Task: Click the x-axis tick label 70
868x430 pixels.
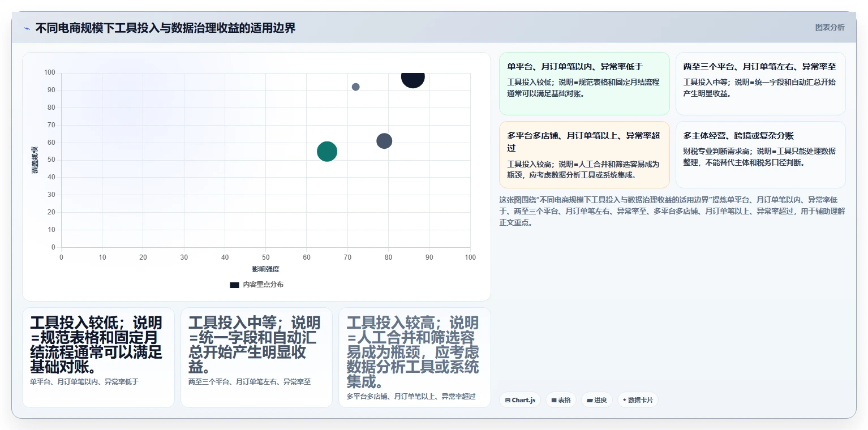Action: tap(347, 257)
